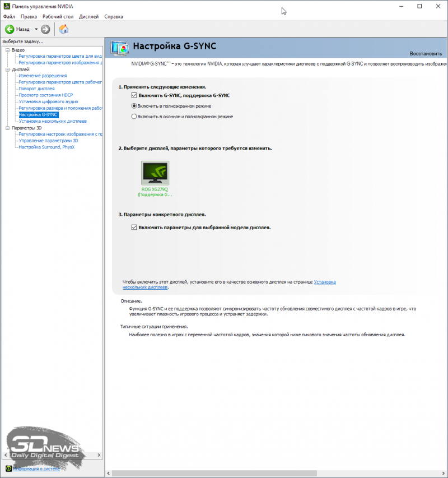Open the 'Файл' menu
This screenshot has width=448, height=478.
point(9,17)
